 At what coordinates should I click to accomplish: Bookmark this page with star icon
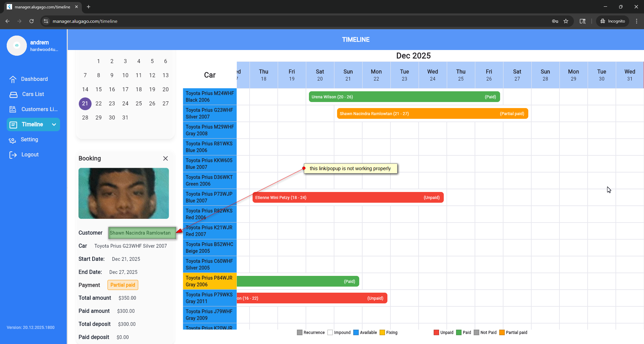coord(566,21)
